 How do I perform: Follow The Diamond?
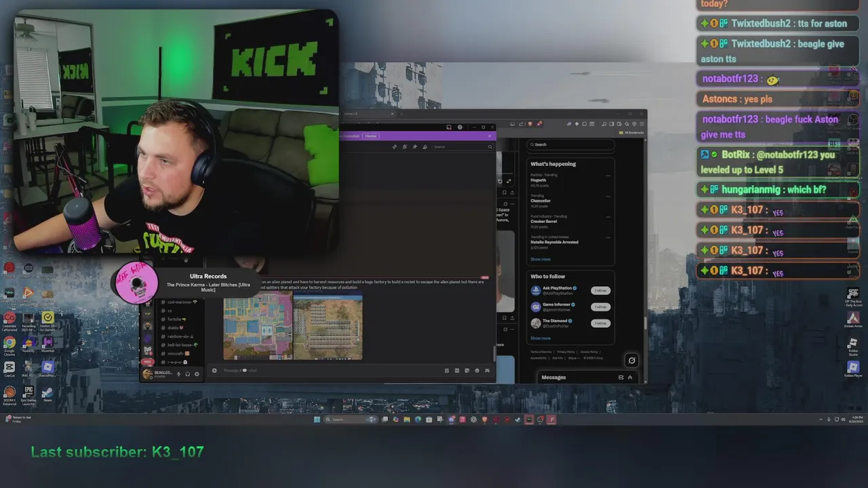tap(600, 323)
